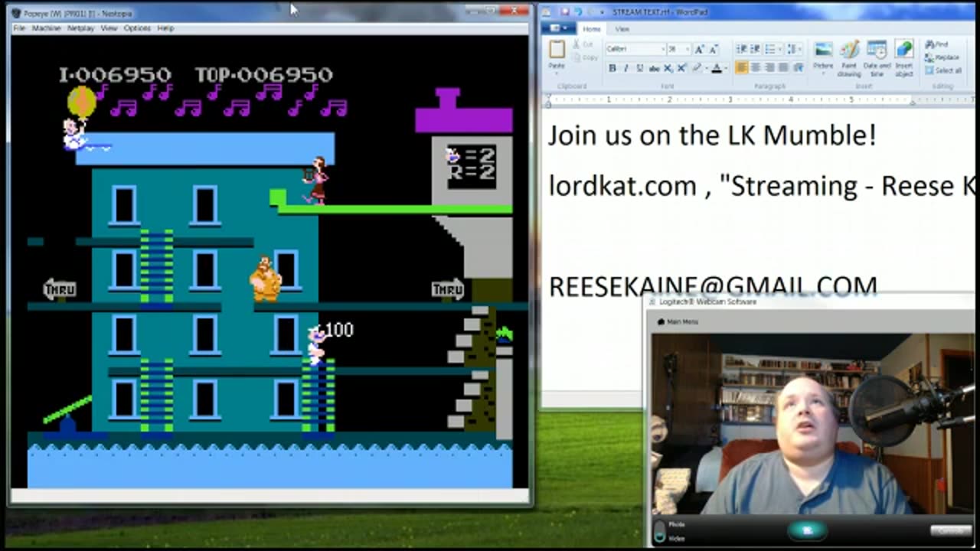Open Main Menu in Logitech Webcam Software

678,321
